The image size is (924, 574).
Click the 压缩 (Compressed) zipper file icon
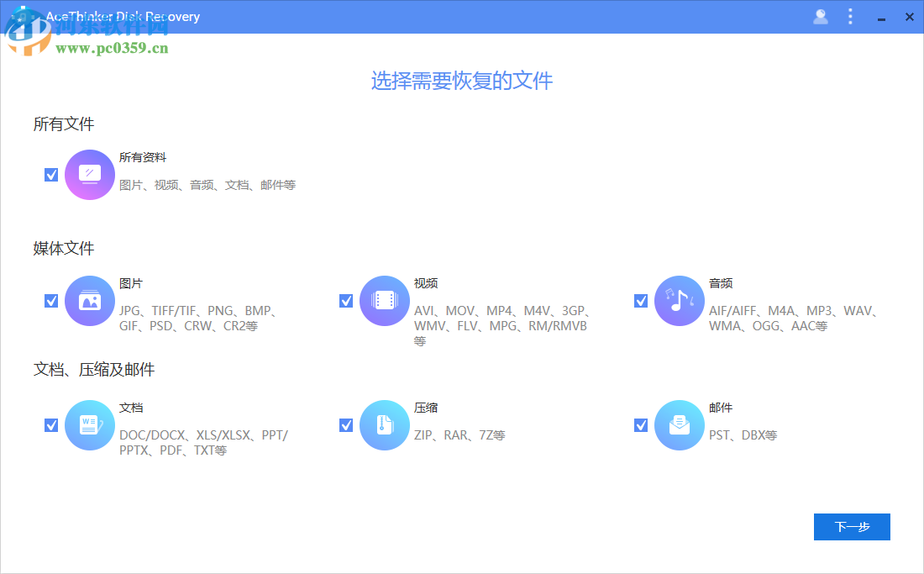(x=384, y=424)
